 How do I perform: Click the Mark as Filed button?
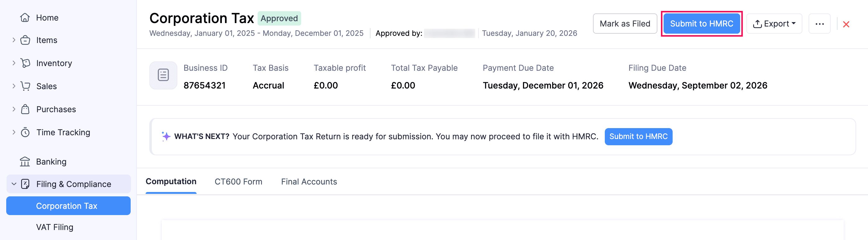[x=625, y=24]
